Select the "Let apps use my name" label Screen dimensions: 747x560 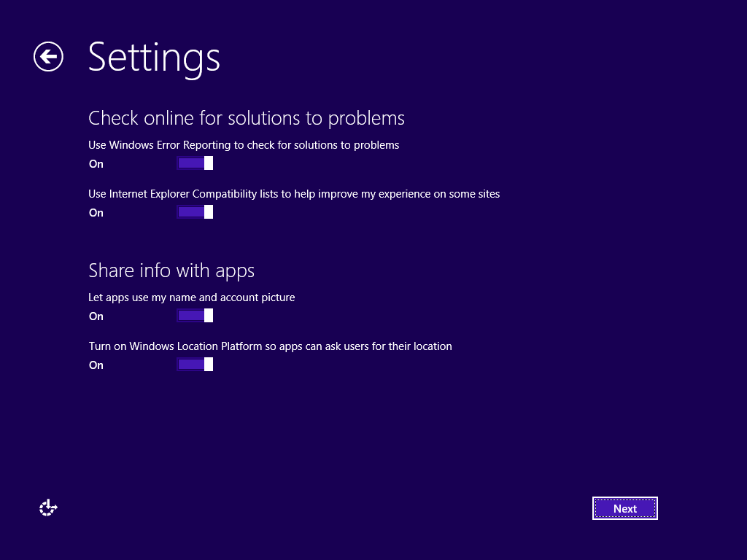192,297
